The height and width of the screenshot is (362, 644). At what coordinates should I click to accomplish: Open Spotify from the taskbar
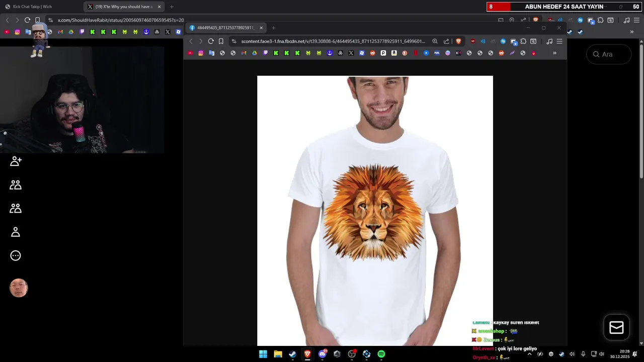381,354
